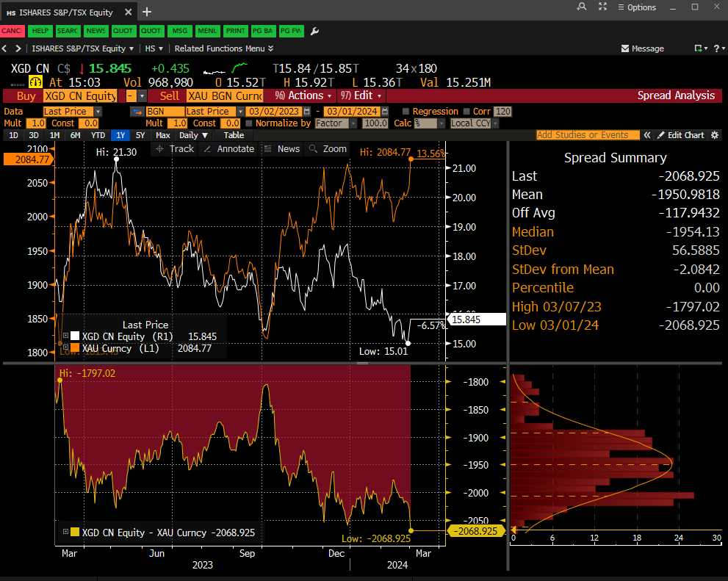Click the yellow delayed-quote clock icon

click(x=35, y=82)
